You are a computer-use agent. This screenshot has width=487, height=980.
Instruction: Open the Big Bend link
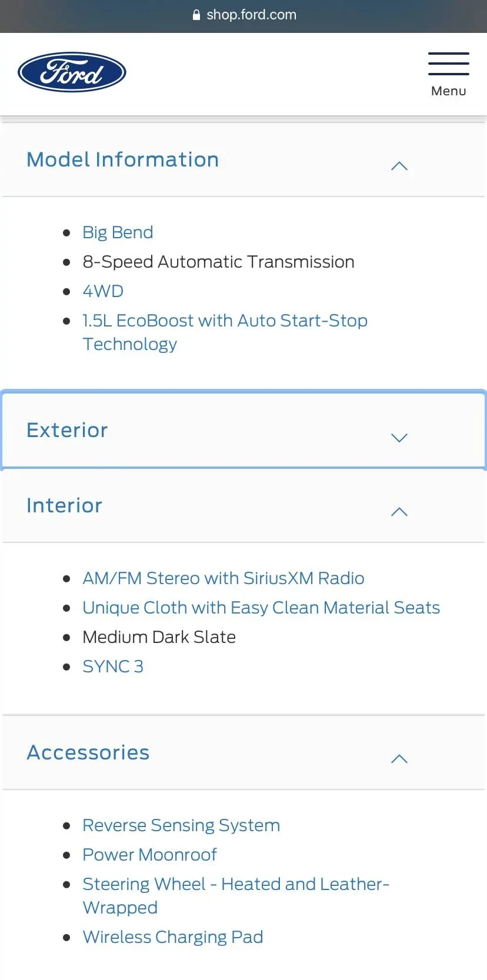point(118,232)
